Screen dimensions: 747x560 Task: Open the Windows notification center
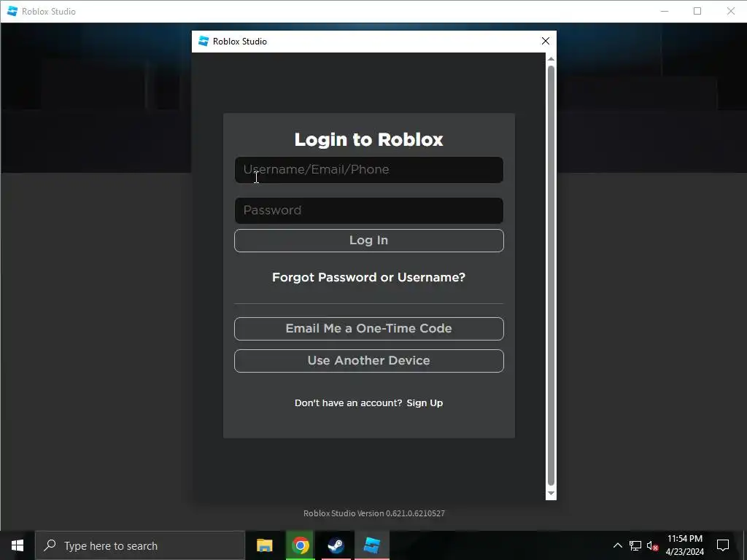pyautogui.click(x=723, y=545)
